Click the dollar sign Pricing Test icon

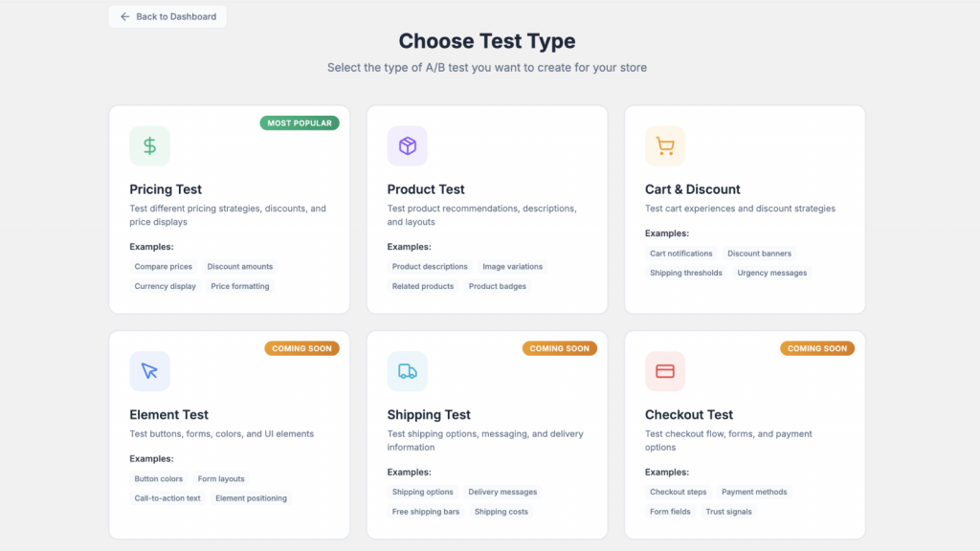click(149, 146)
